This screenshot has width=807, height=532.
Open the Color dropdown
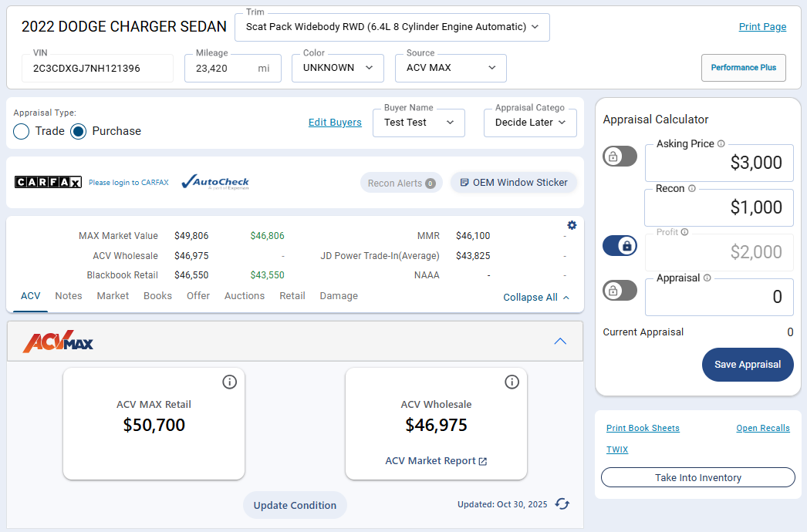338,68
